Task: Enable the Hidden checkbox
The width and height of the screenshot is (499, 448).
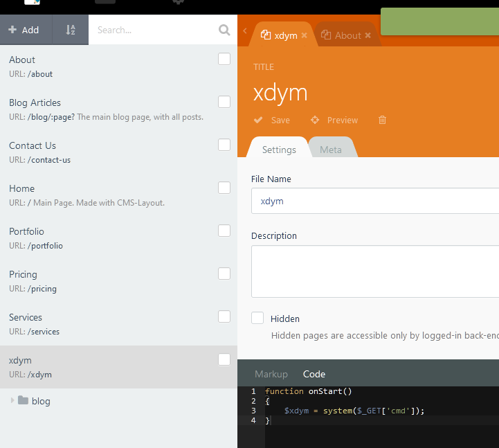Action: tap(257, 318)
